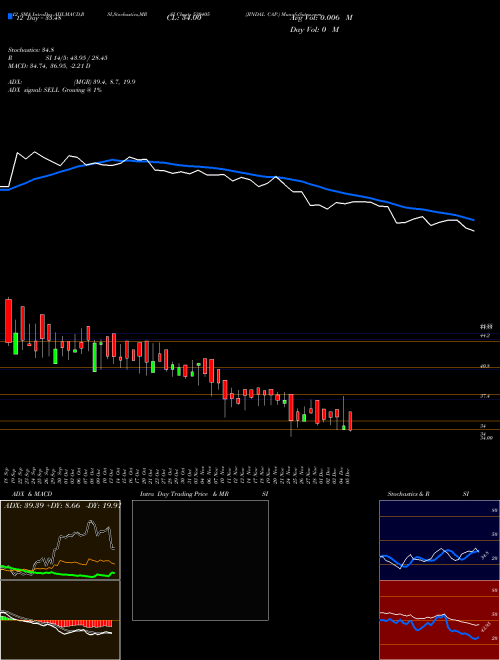Click the Stochastics & R panel title

click(x=409, y=494)
